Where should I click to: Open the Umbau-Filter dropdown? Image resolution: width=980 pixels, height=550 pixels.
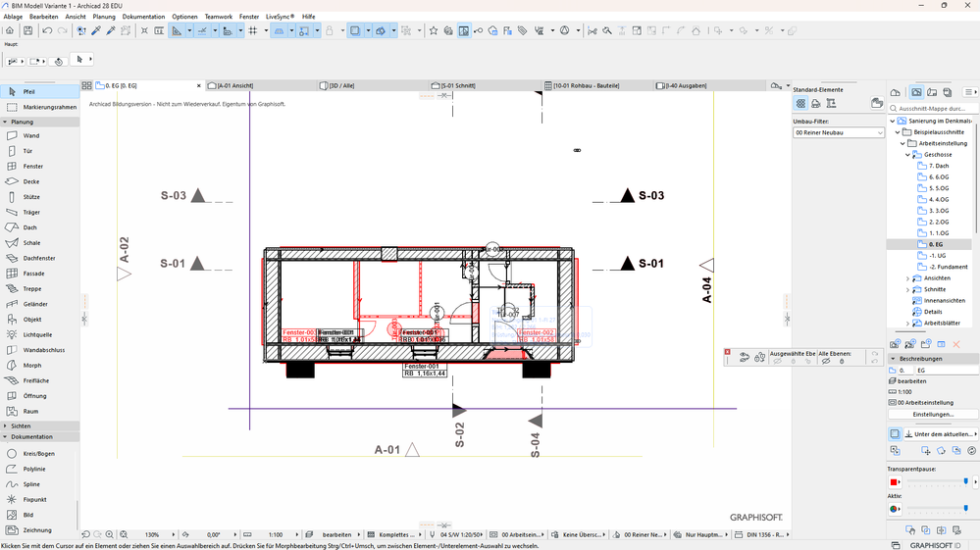[x=838, y=132]
